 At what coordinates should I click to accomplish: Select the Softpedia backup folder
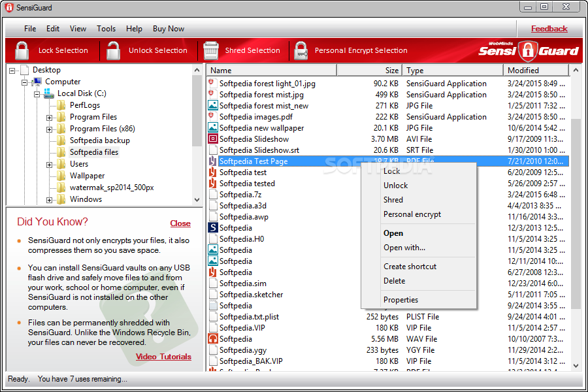click(100, 140)
